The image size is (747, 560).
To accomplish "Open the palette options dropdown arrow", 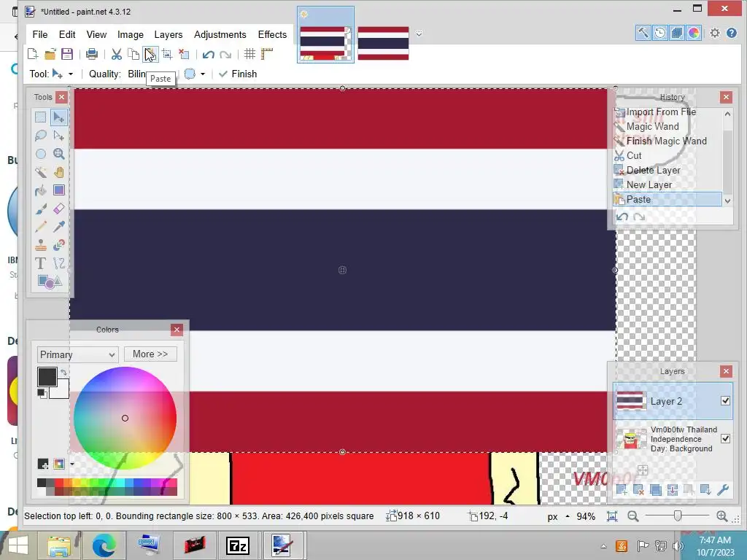I will [x=72, y=464].
